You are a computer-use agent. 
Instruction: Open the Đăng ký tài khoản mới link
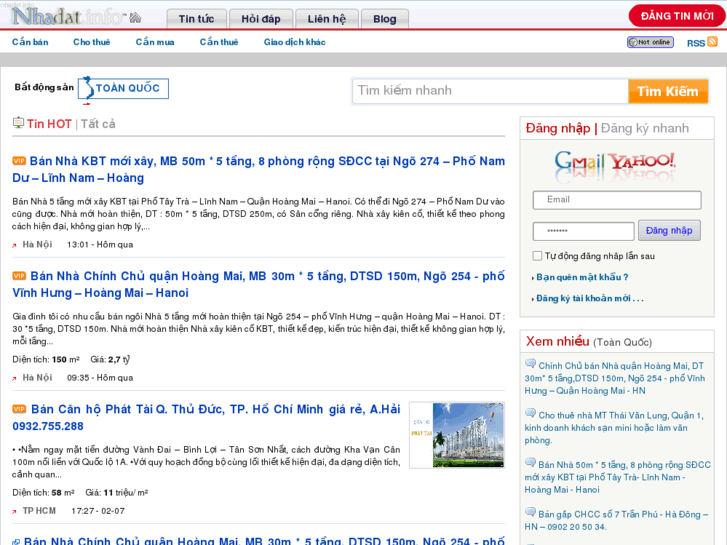[590, 298]
